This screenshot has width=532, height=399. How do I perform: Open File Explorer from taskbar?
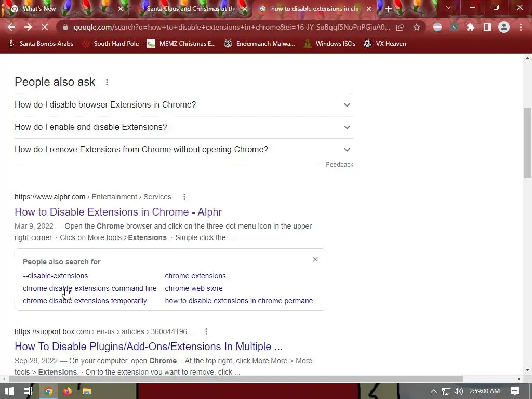click(87, 391)
